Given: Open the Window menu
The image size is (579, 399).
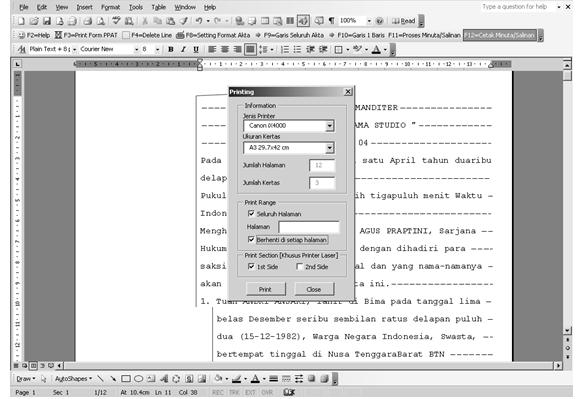Looking at the screenshot, I should coord(185,7).
